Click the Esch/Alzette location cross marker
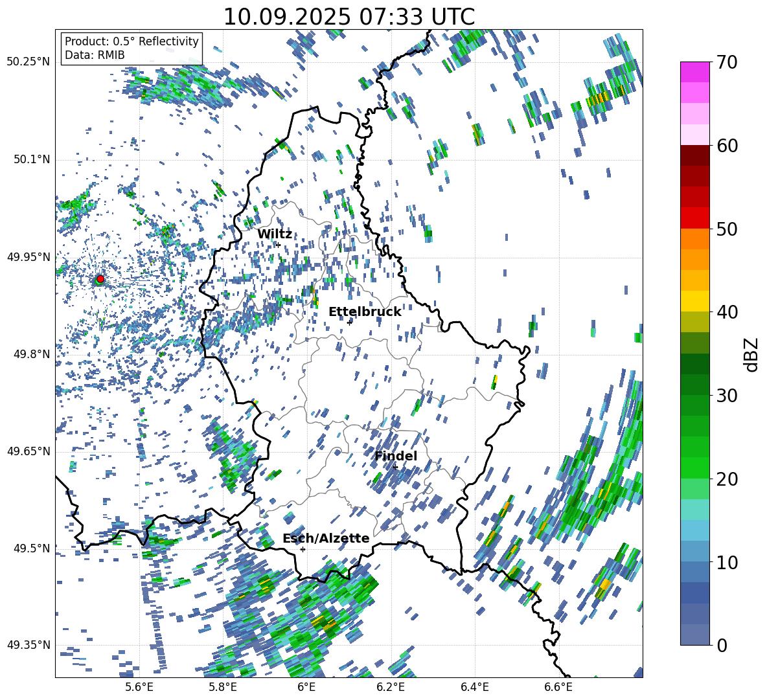Screen dimensions: 767x700 point(303,549)
